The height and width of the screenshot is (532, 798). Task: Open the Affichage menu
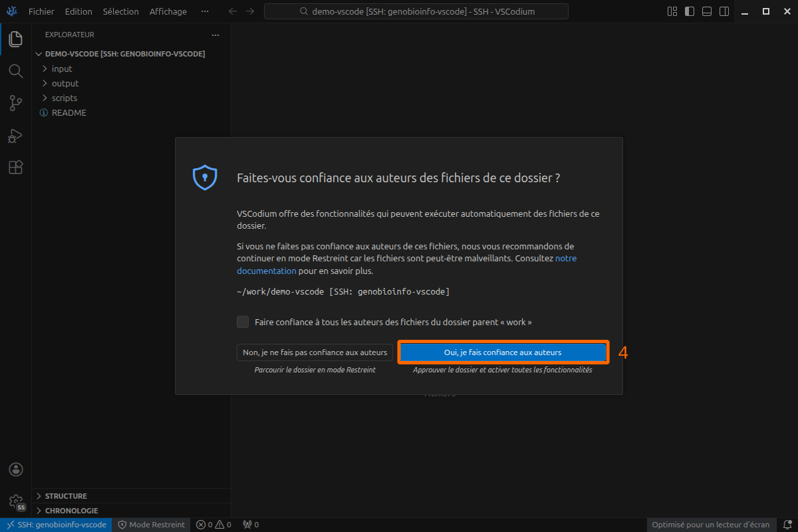168,11
